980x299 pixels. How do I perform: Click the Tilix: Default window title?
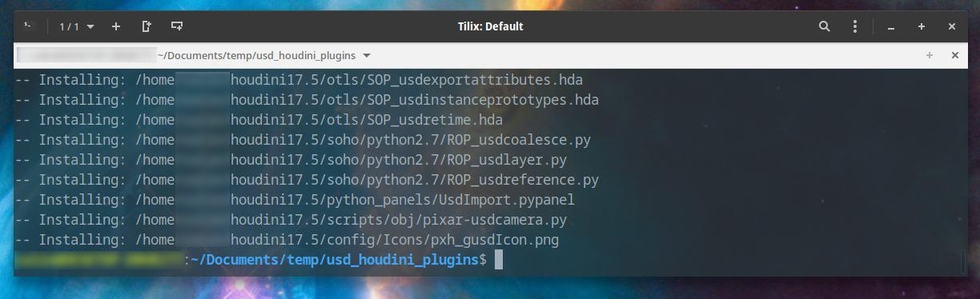tap(490, 26)
